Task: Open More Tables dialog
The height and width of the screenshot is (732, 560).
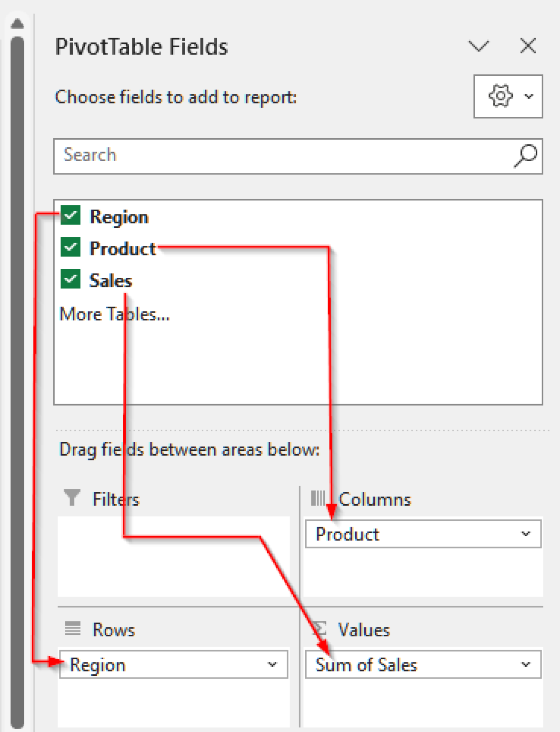Action: coord(114,314)
